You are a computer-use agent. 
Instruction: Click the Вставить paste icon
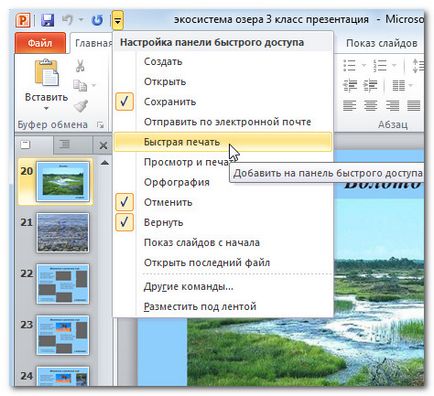47,73
